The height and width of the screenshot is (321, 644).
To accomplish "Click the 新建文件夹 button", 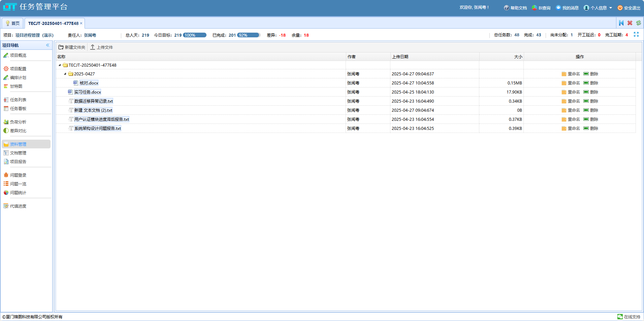I will click(x=72, y=47).
